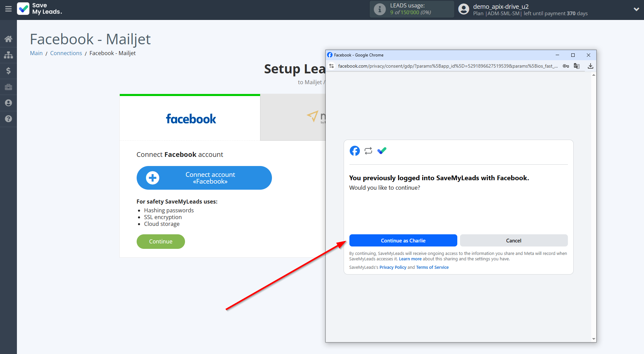This screenshot has height=354, width=644.
Task: Click the password manager key icon
Action: pyautogui.click(x=566, y=66)
